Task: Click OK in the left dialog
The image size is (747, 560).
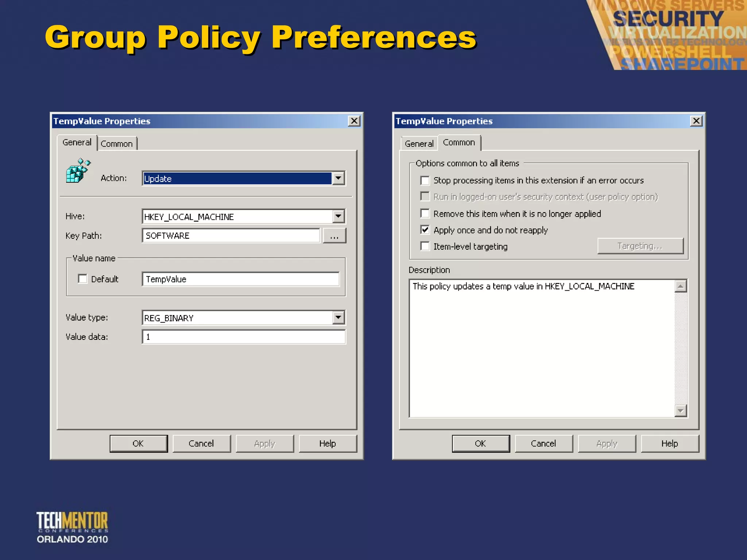Action: pyautogui.click(x=139, y=444)
